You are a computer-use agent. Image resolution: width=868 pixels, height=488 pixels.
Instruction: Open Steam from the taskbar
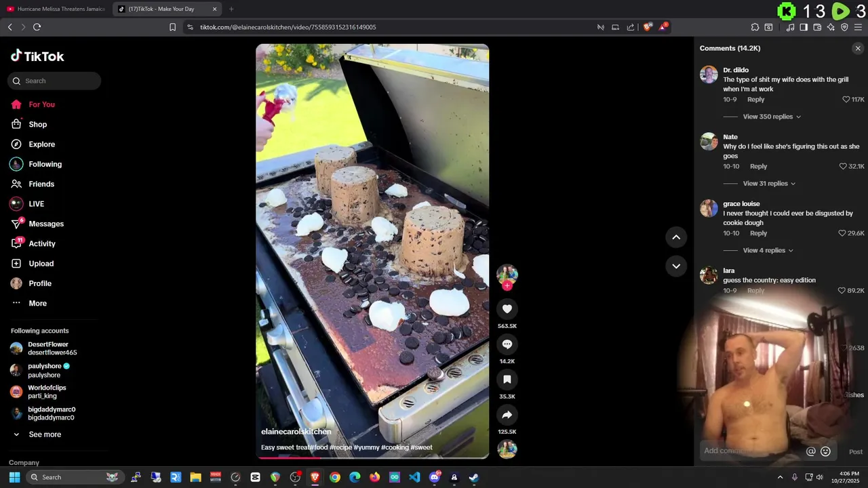click(474, 477)
